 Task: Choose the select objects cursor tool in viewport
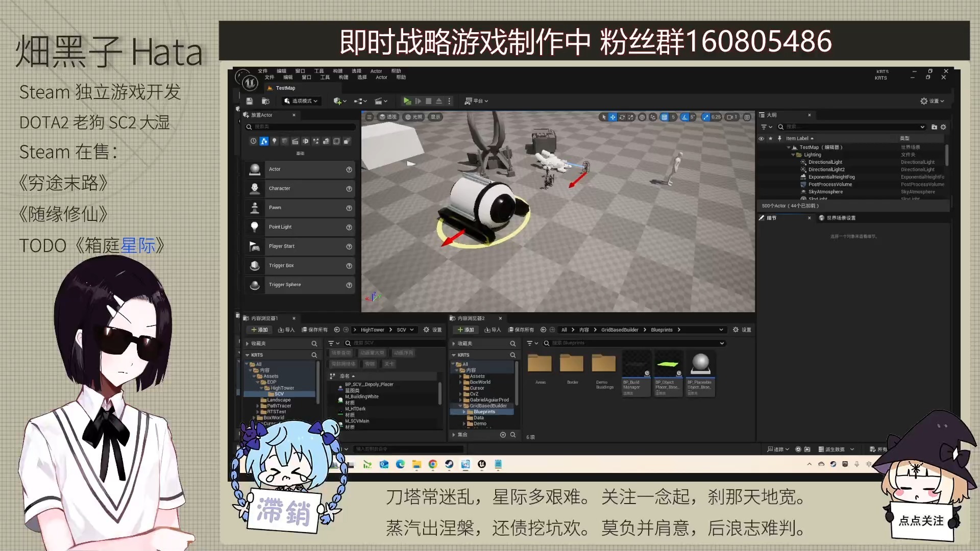(x=604, y=117)
